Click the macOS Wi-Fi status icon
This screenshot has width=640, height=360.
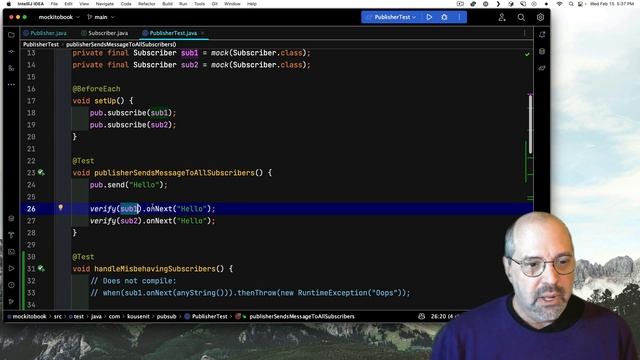[560, 4]
